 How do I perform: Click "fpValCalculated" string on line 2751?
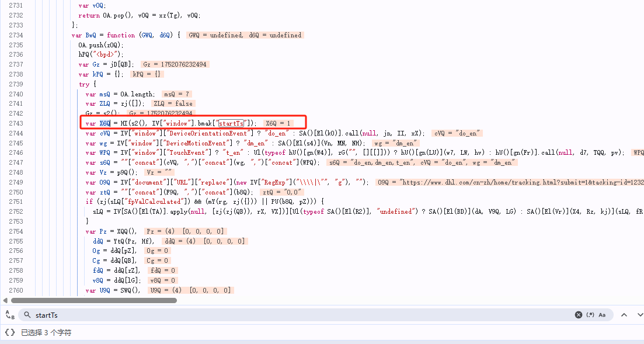[154, 202]
